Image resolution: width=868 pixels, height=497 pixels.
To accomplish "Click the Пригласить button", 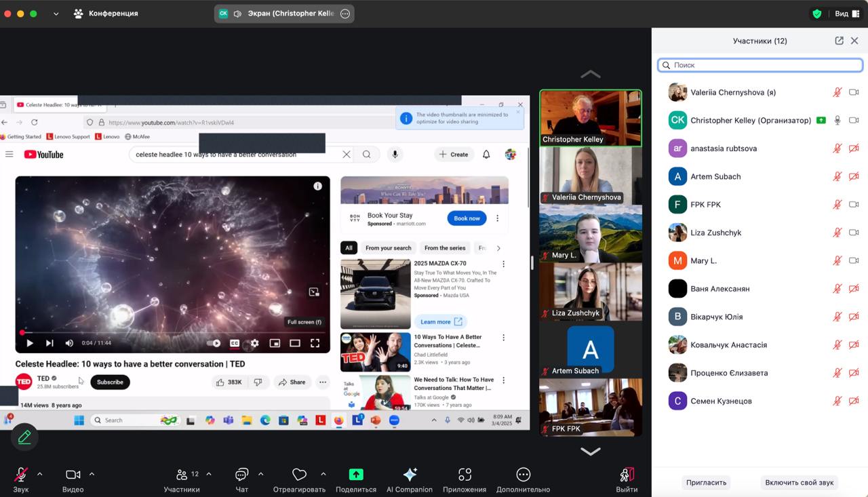I will 706,483.
